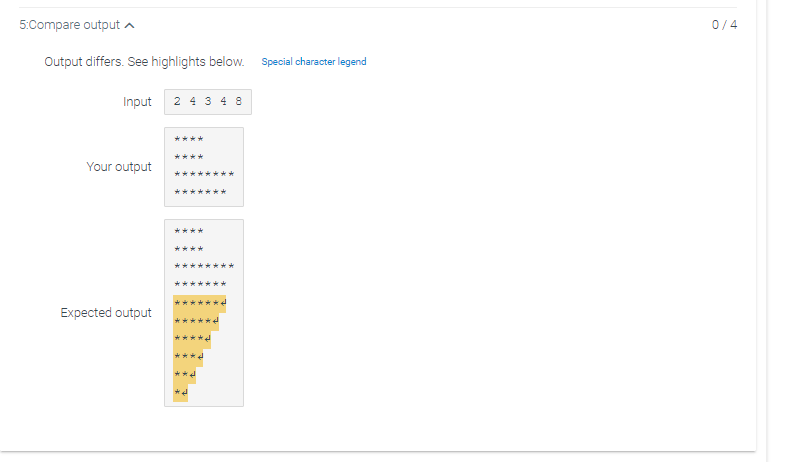
Task: Click the last highlighted line with single asterisk
Action: click(x=180, y=392)
